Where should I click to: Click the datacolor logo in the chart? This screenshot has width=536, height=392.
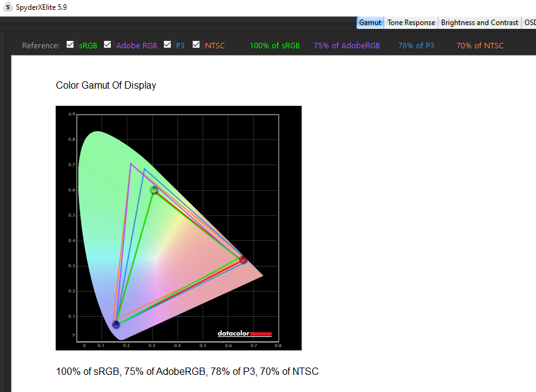pyautogui.click(x=244, y=333)
